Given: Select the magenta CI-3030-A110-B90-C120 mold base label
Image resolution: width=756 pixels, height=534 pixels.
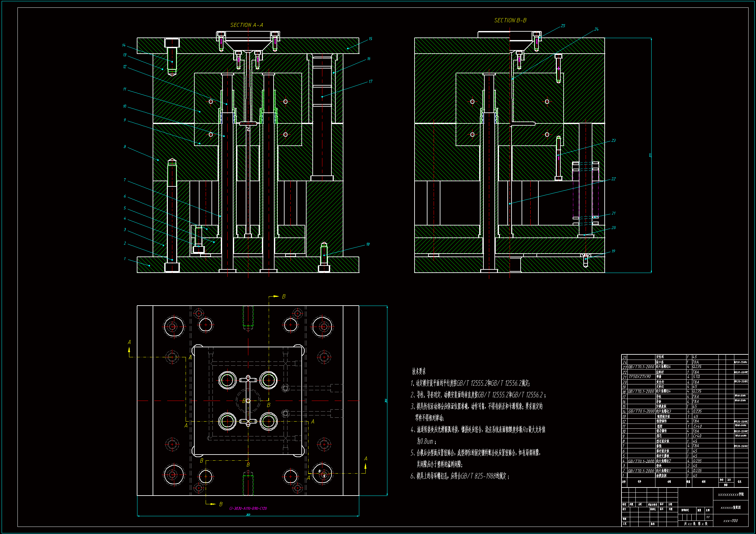Looking at the screenshot, I should click(x=248, y=508).
